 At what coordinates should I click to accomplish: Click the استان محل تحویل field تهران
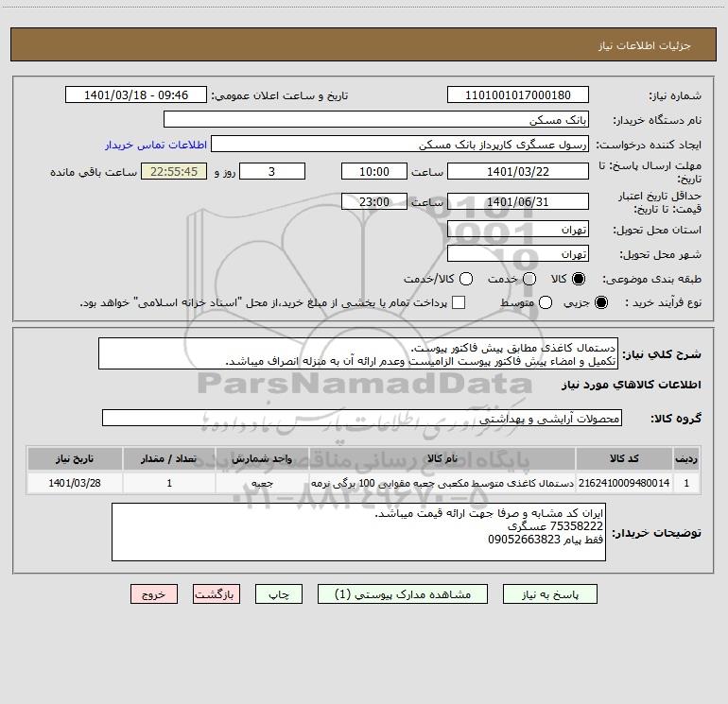(x=518, y=229)
